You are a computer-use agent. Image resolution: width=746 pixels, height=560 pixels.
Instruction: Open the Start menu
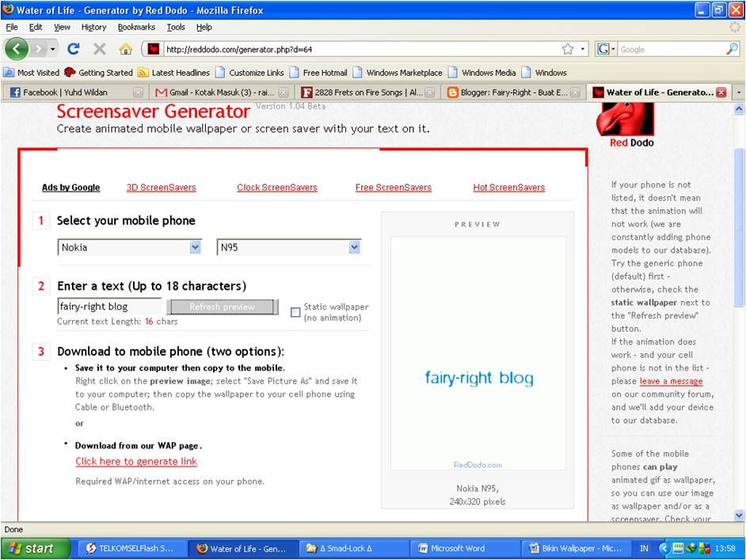(x=30, y=547)
